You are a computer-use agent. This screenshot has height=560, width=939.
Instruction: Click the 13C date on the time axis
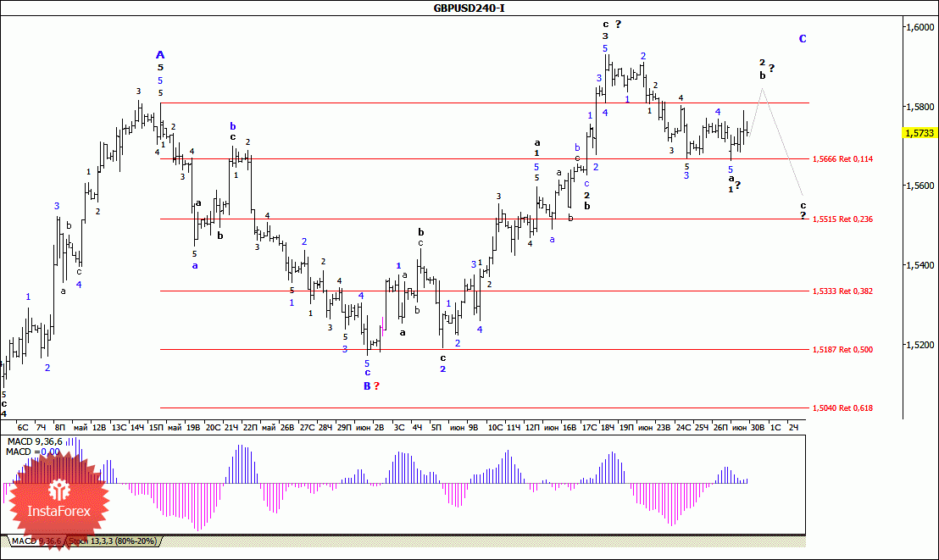tap(119, 427)
